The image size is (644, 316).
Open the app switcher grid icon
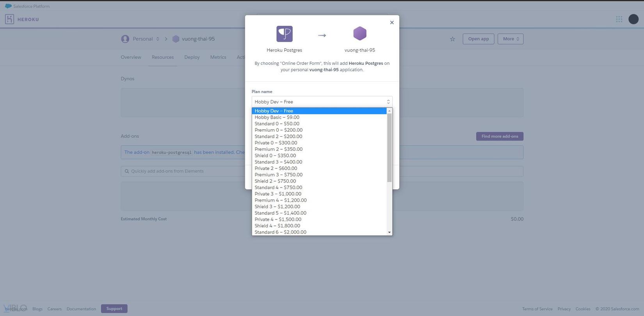pyautogui.click(x=619, y=19)
